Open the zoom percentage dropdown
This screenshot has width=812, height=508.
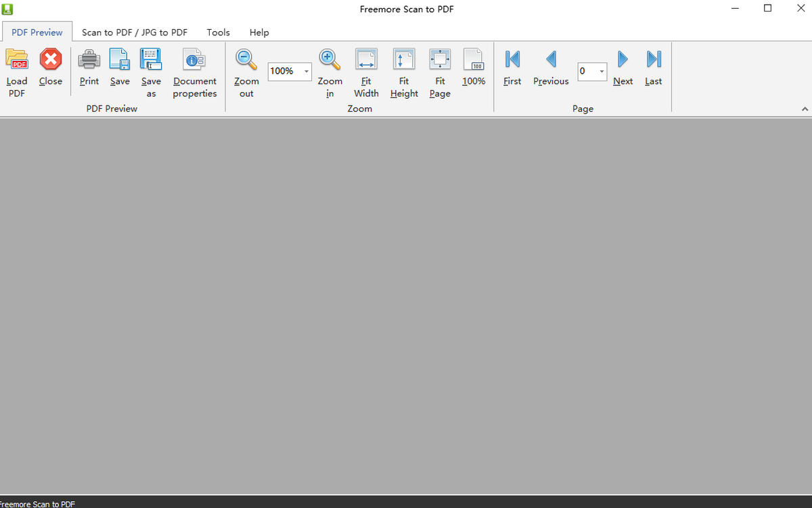pyautogui.click(x=306, y=71)
